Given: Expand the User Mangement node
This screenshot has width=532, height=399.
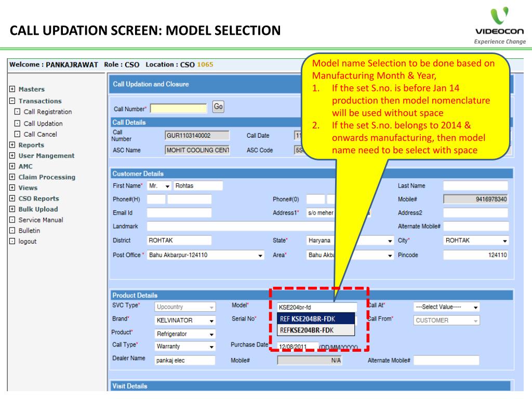Looking at the screenshot, I should pos(12,155).
